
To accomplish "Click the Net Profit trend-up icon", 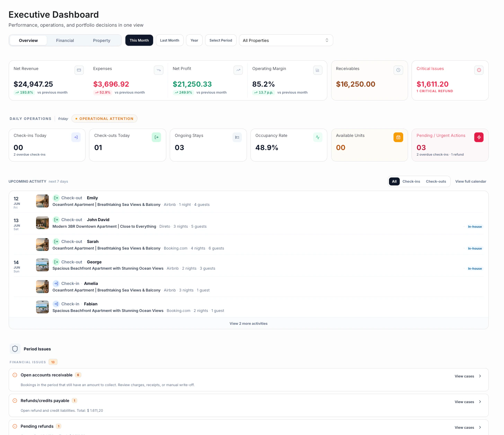I will (x=238, y=70).
